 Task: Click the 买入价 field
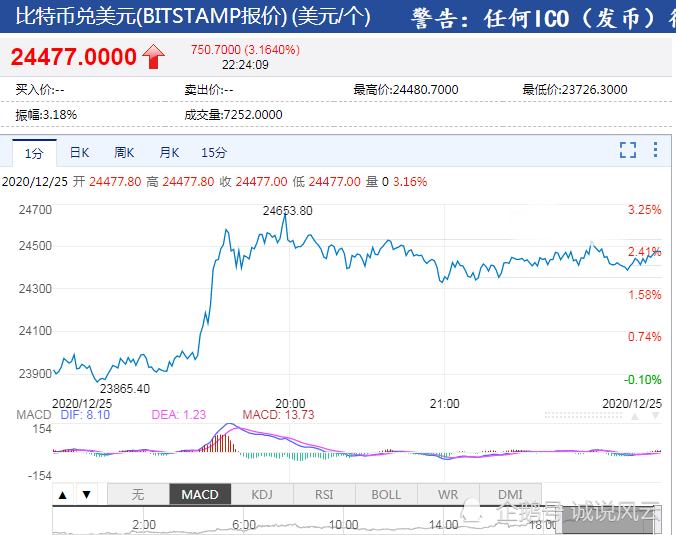[40, 90]
